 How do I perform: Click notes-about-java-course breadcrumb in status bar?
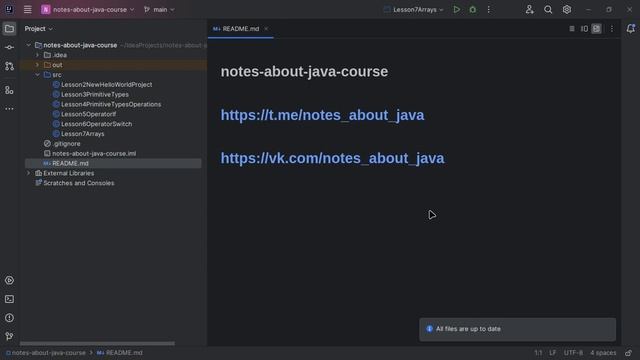[x=46, y=353]
